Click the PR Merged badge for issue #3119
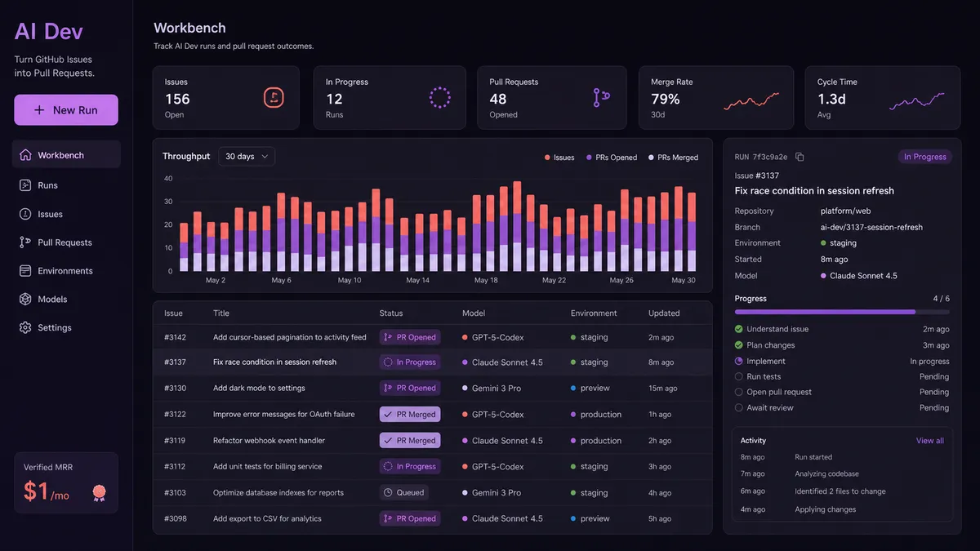The width and height of the screenshot is (980, 551). click(410, 441)
